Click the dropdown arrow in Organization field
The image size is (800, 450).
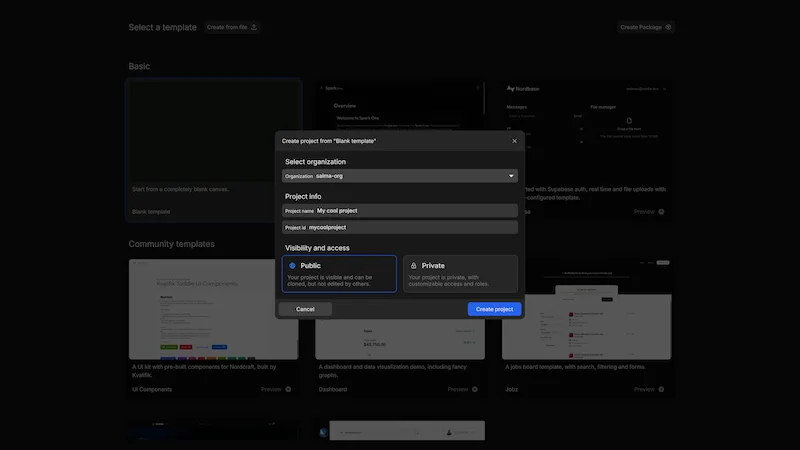[511, 176]
